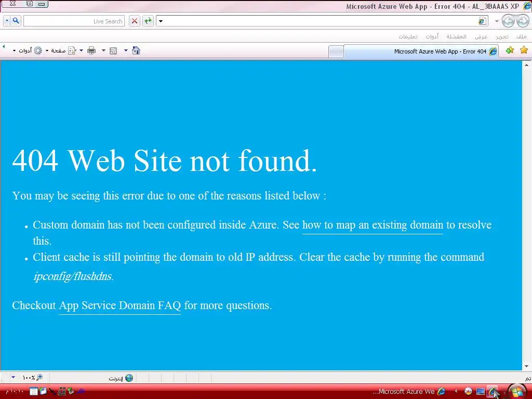Open the ملف menu
This screenshot has height=399, width=532.
522,36
